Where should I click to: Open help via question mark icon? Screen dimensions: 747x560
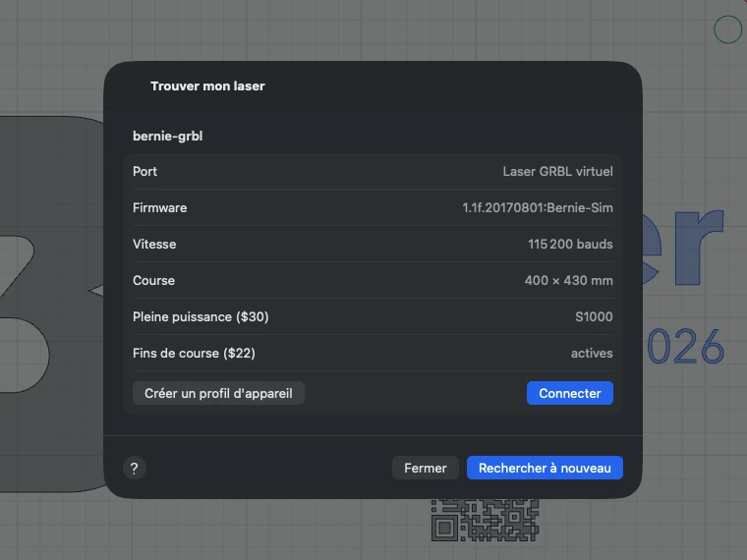click(x=135, y=468)
